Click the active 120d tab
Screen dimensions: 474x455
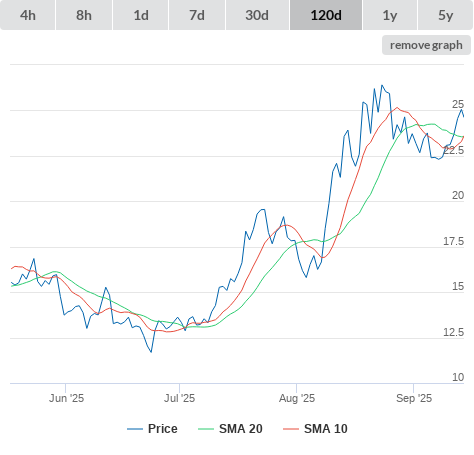point(326,15)
